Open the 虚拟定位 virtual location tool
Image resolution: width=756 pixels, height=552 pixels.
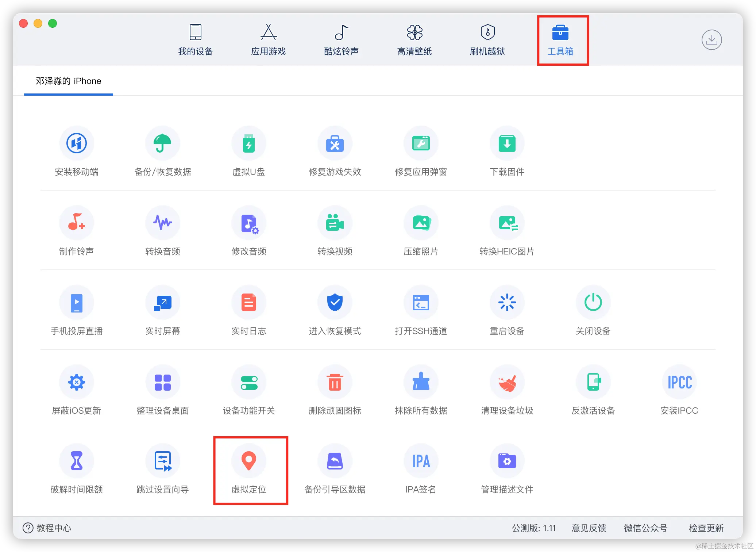tap(249, 461)
